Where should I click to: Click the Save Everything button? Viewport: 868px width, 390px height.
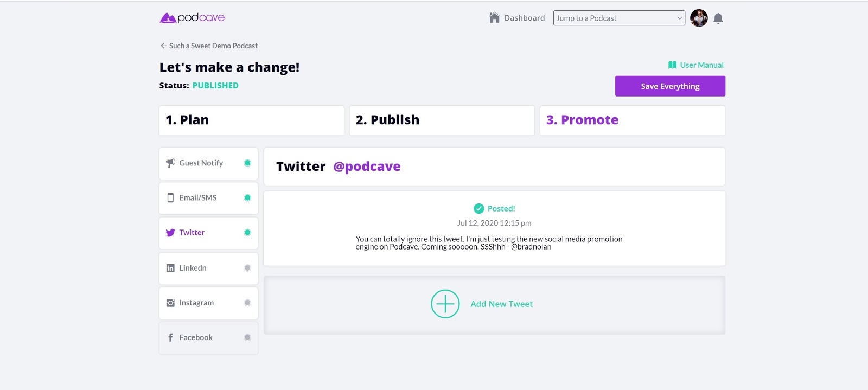670,86
